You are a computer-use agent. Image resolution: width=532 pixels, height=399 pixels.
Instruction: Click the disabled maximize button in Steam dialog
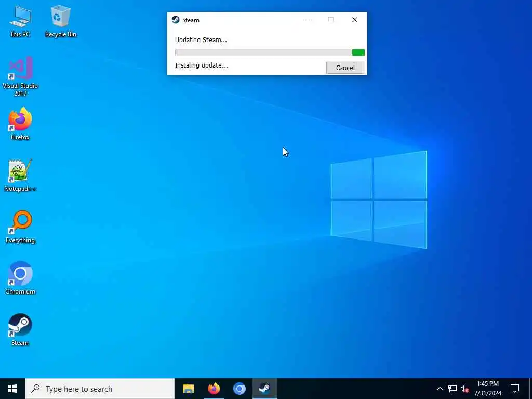(x=331, y=20)
